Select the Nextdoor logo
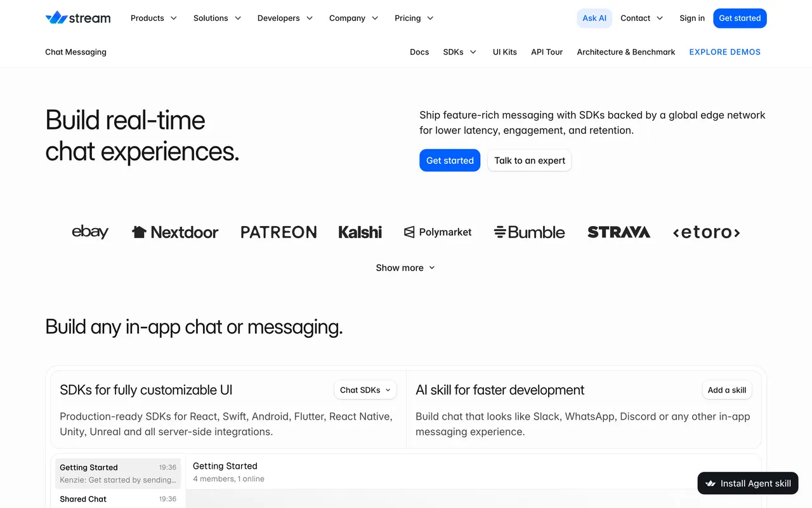Viewport: 812px width, 508px height. 175,232
